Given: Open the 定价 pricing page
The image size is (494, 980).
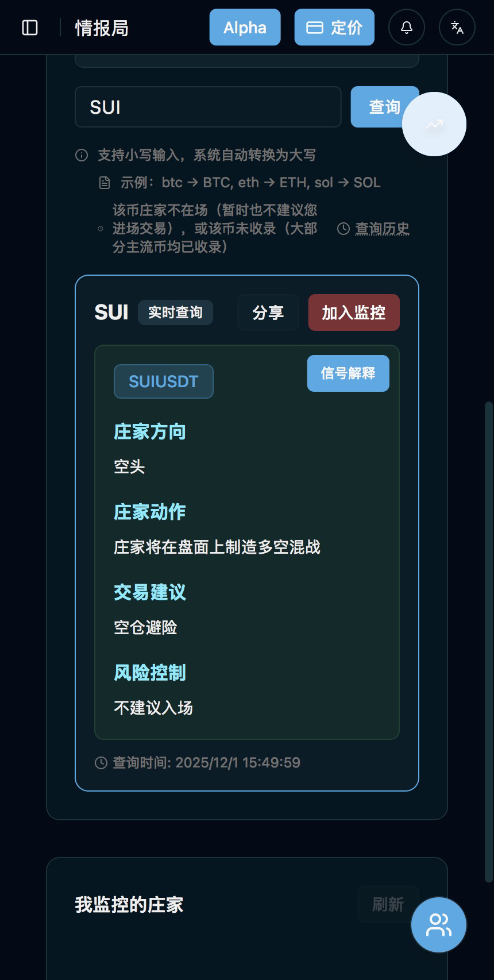Looking at the screenshot, I should [334, 28].
